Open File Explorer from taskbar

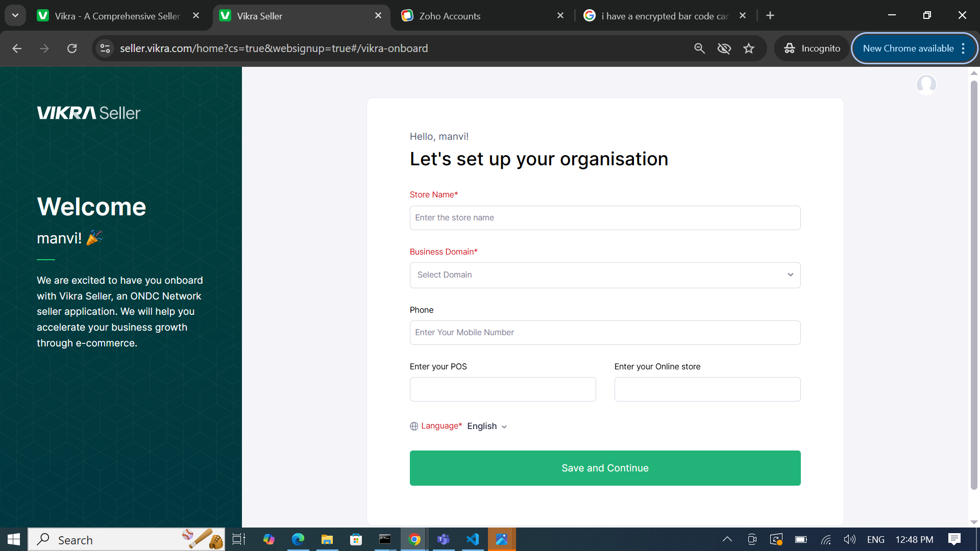(x=327, y=539)
